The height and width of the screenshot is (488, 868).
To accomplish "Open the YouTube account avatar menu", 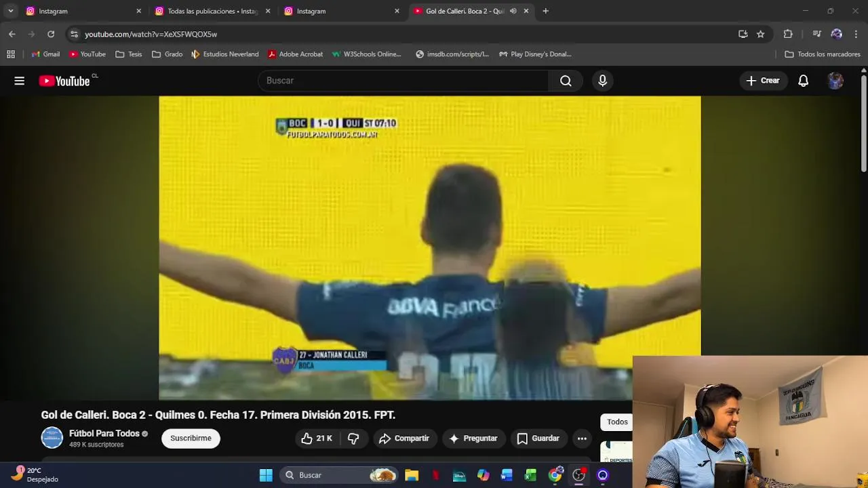I will tap(835, 81).
